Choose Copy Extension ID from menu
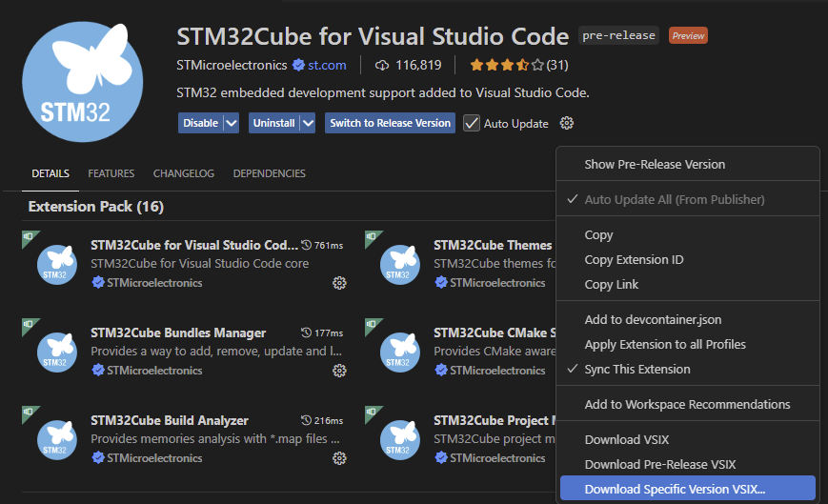This screenshot has width=828, height=504. [634, 259]
